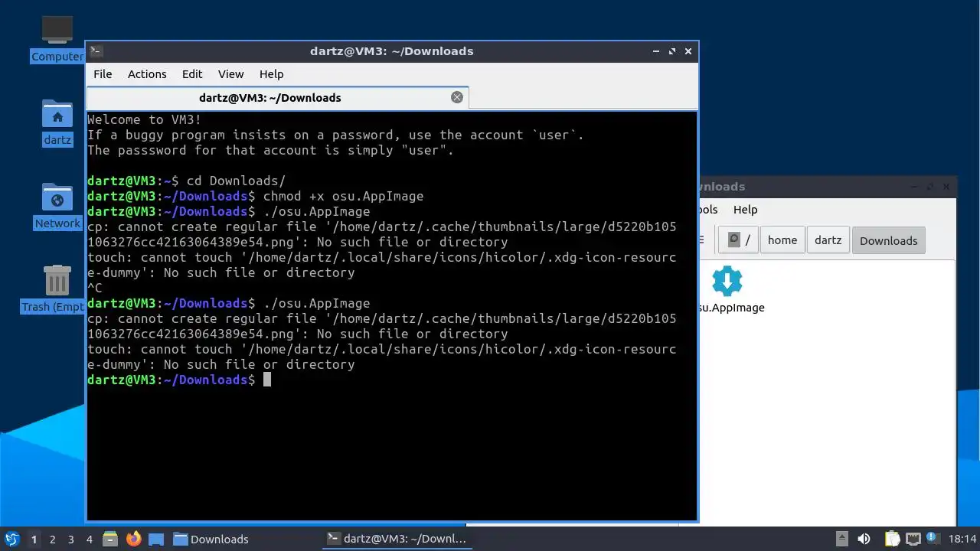This screenshot has height=551, width=980.
Task: Launch the file manager from taskbar quick launch
Action: 109,539
